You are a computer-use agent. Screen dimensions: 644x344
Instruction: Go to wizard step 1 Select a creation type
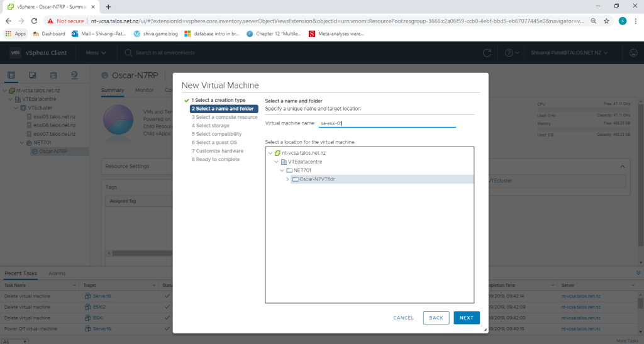[218, 100]
